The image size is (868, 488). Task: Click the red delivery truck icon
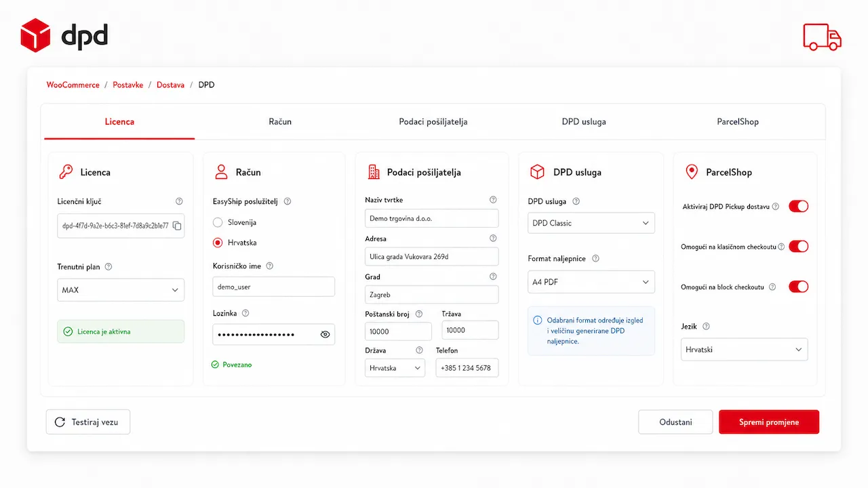tap(822, 37)
